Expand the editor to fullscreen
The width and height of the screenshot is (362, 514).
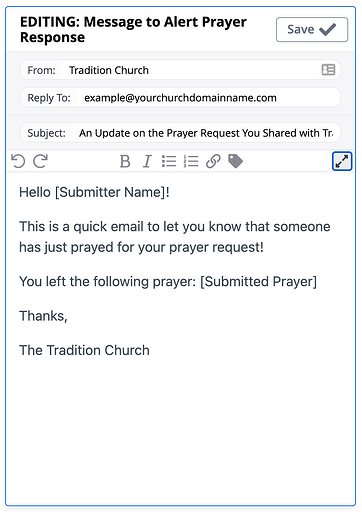coord(342,161)
